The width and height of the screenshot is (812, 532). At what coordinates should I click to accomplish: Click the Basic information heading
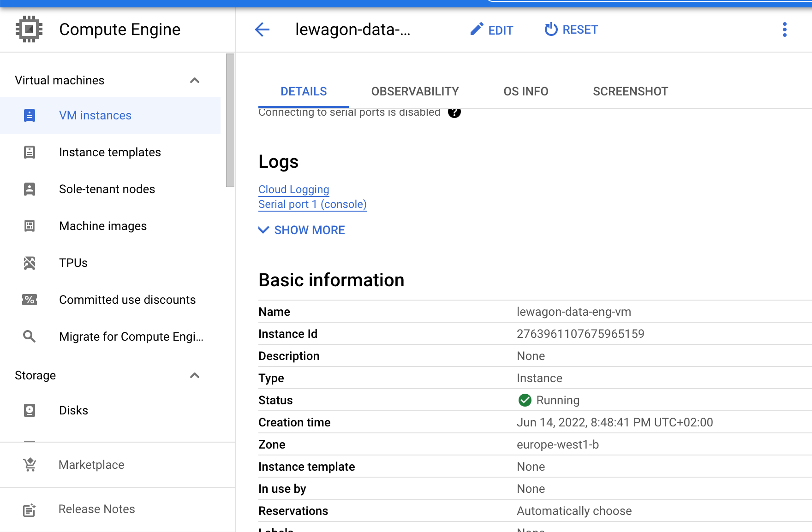[331, 280]
